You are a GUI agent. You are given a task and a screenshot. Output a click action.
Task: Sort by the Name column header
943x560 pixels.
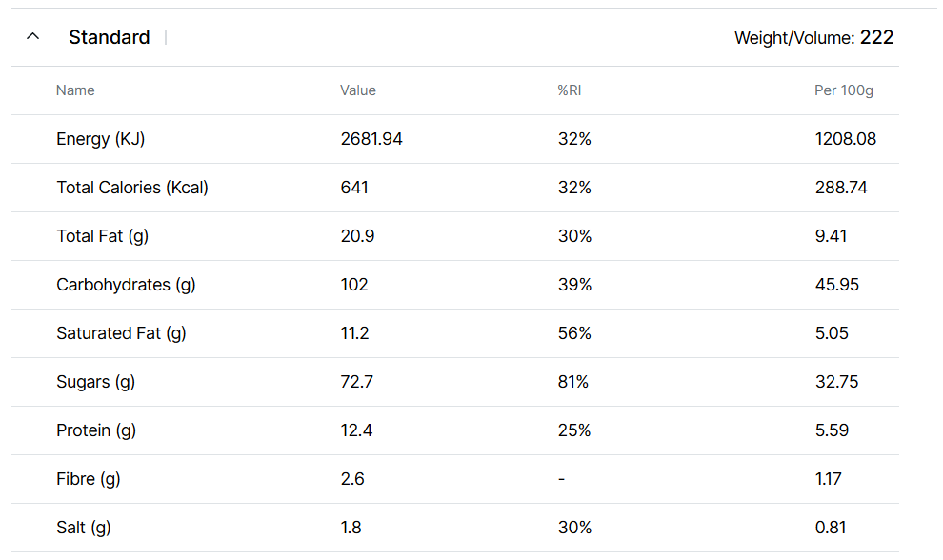(x=75, y=90)
